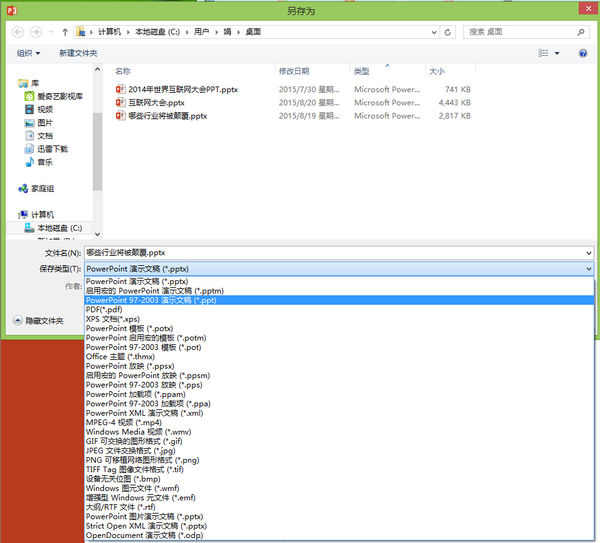Image resolution: width=600 pixels, height=543 pixels.
Task: Choose Office 主题 (*.thmx) format
Action: tap(339, 357)
